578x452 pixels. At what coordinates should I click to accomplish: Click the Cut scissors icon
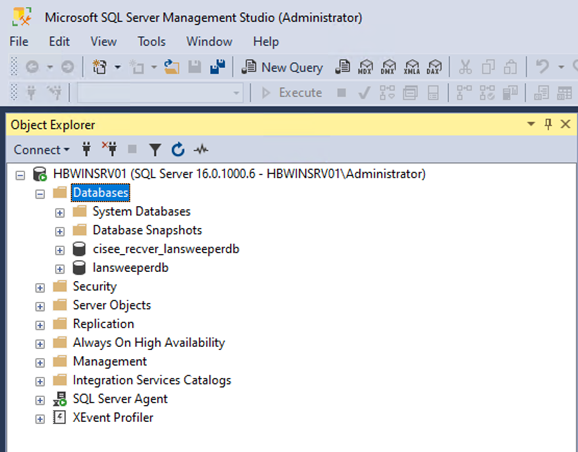click(465, 67)
